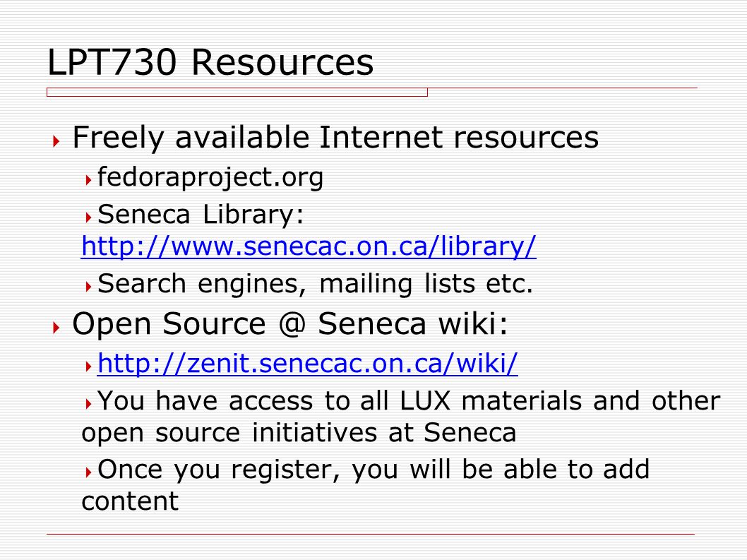This screenshot has width=747, height=560.
Task: Click the red arrow bullet before 'Open Source'
Action: click(56, 327)
